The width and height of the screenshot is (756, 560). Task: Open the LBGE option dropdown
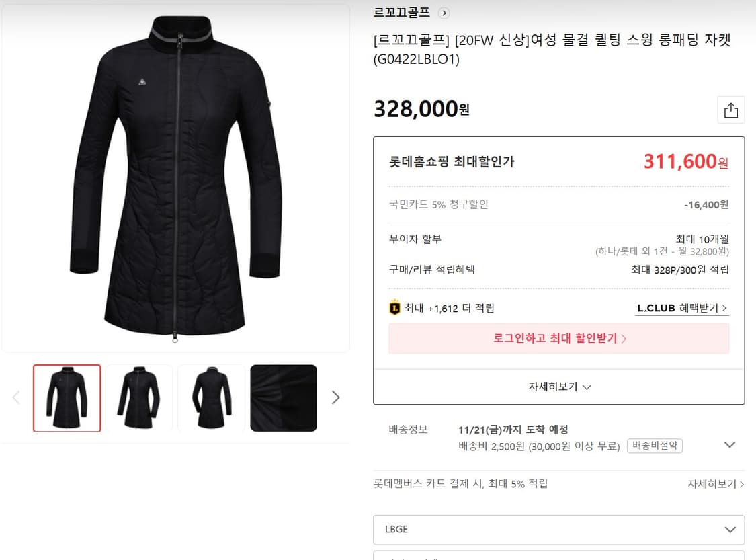click(558, 530)
